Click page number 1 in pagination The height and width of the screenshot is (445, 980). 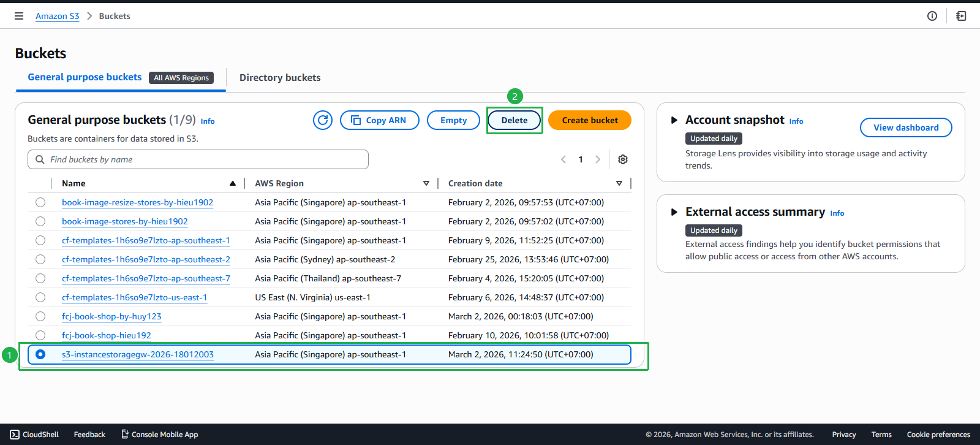[581, 159]
